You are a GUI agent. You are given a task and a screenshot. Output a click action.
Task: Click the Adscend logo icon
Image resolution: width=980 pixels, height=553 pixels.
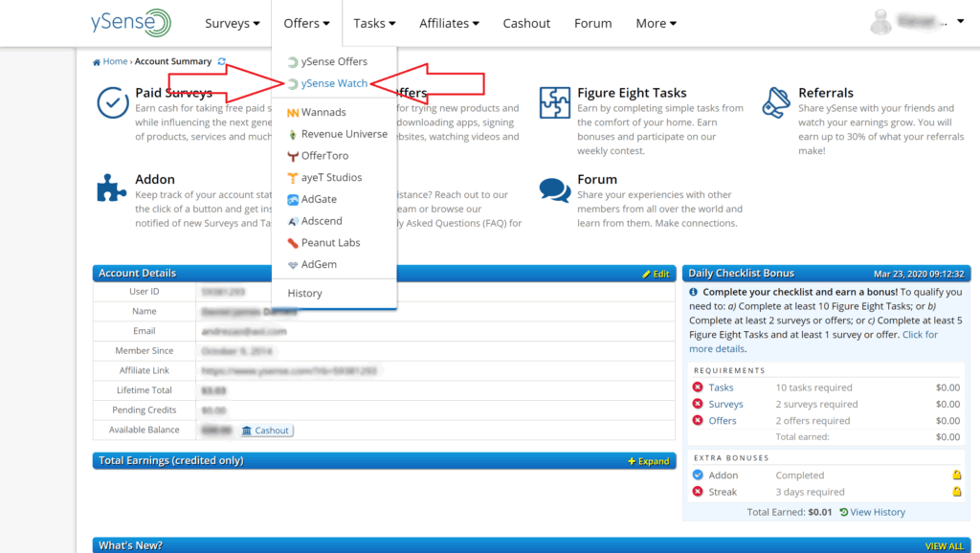[293, 221]
